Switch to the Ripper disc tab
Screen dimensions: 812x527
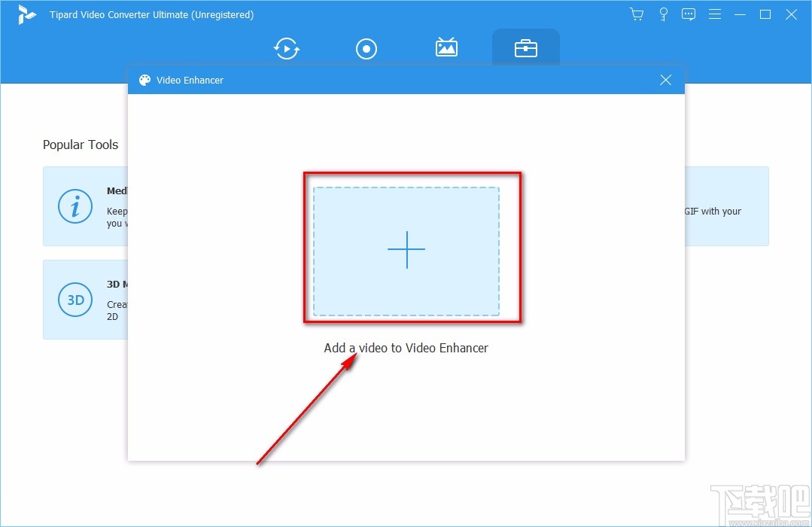point(366,49)
